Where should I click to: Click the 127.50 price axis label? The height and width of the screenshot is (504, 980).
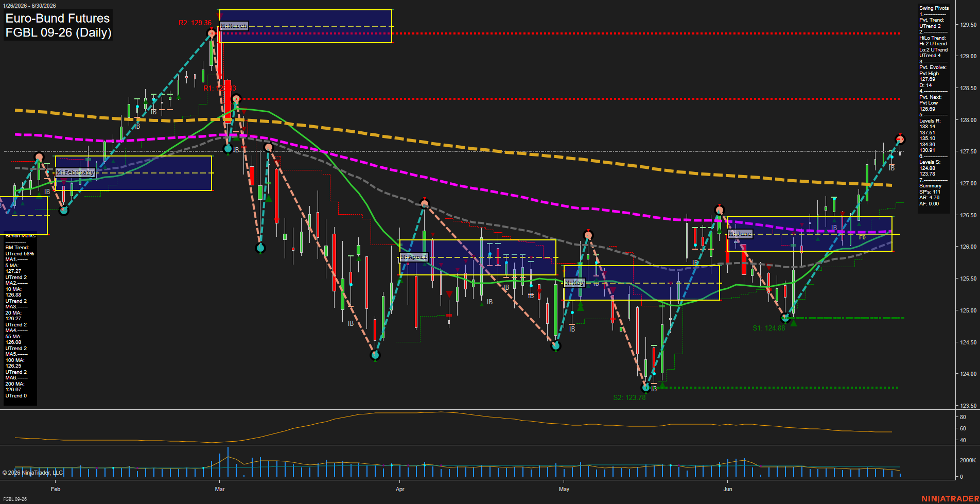968,151
